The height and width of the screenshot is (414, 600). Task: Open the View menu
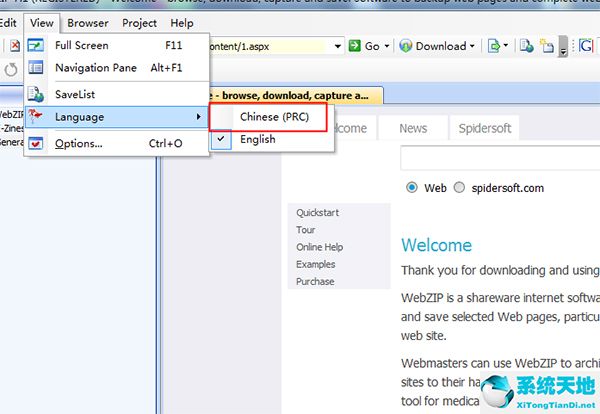coord(42,23)
